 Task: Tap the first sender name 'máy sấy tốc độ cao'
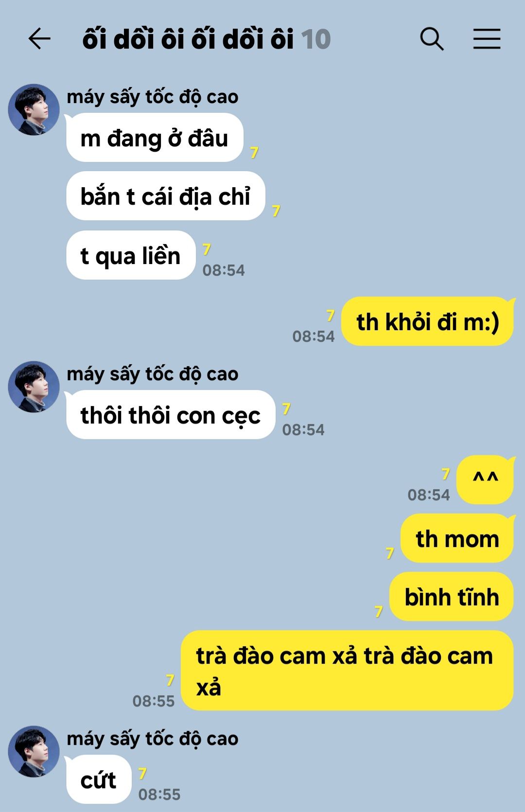pyautogui.click(x=153, y=97)
